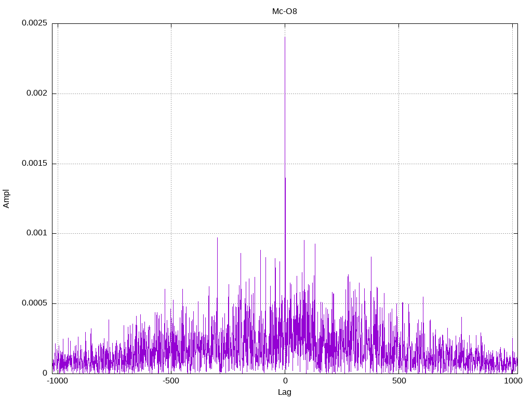532x399 pixels.
Task: Click the x-axis tick label 500
Action: (399, 381)
